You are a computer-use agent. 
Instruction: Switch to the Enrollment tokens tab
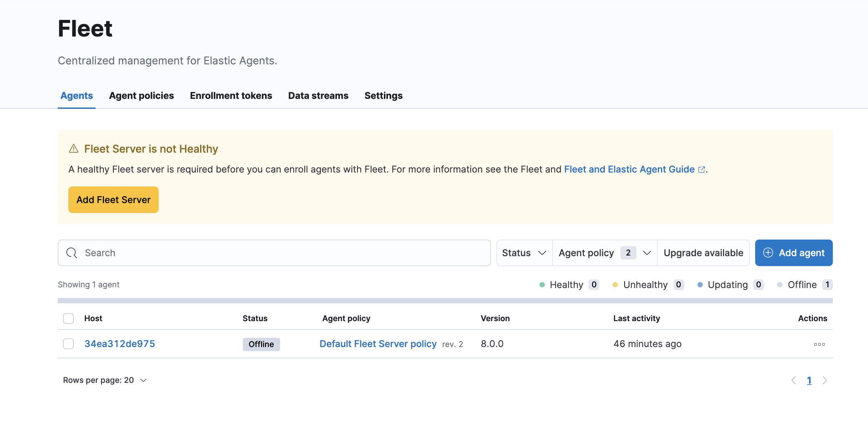click(231, 95)
